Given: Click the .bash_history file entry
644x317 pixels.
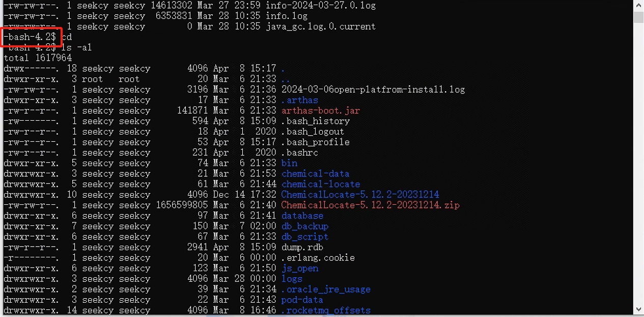Looking at the screenshot, I should coord(315,121).
